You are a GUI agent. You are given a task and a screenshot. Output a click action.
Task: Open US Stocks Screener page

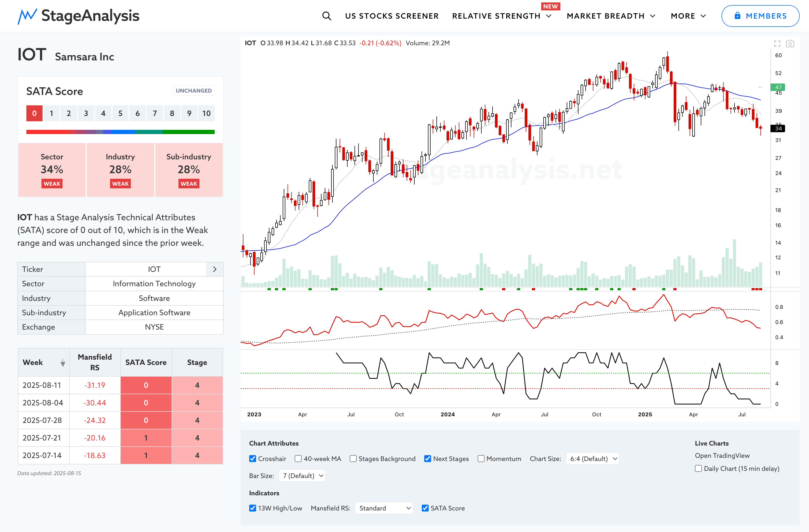(392, 16)
